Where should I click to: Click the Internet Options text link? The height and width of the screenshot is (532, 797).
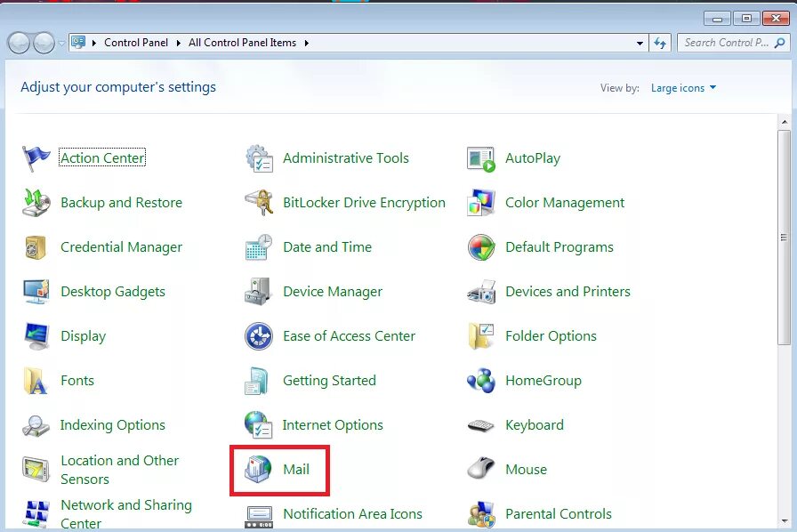click(333, 425)
